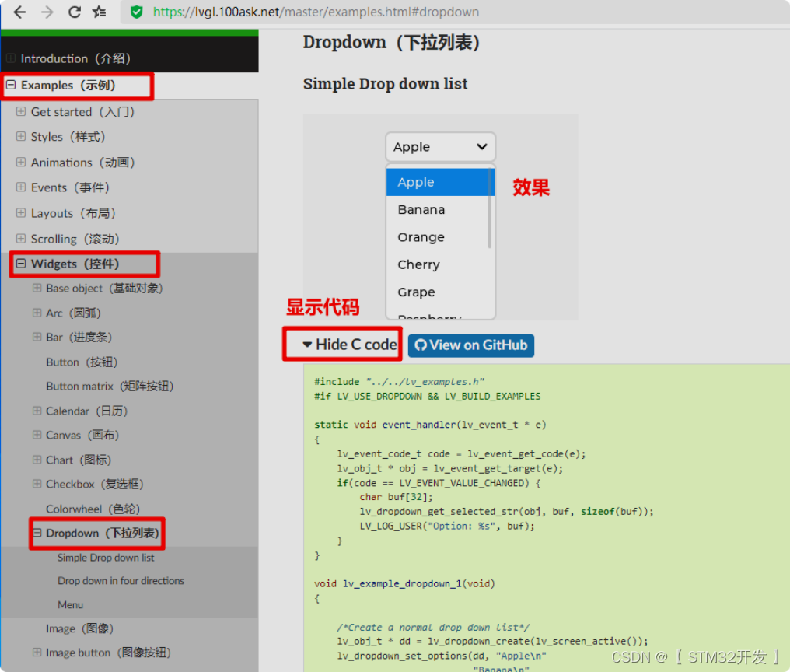This screenshot has width=790, height=672.
Task: Click the URL in the address bar
Action: (x=316, y=12)
